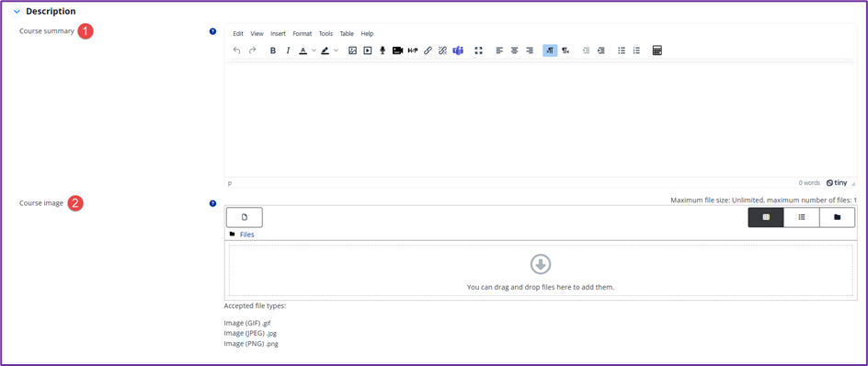Click the Image (PNG) .png text

[x=251, y=344]
